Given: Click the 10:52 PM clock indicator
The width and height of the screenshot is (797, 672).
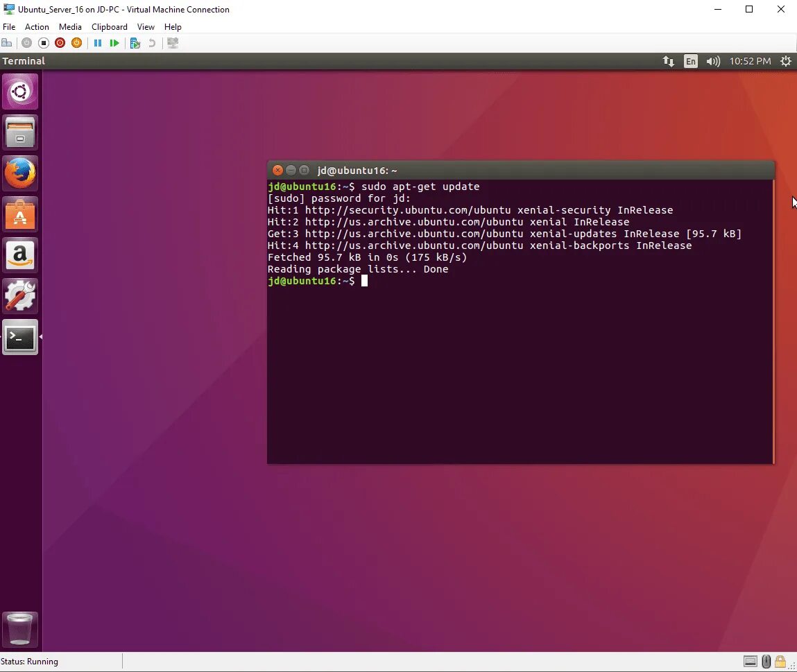Looking at the screenshot, I should pyautogui.click(x=750, y=61).
